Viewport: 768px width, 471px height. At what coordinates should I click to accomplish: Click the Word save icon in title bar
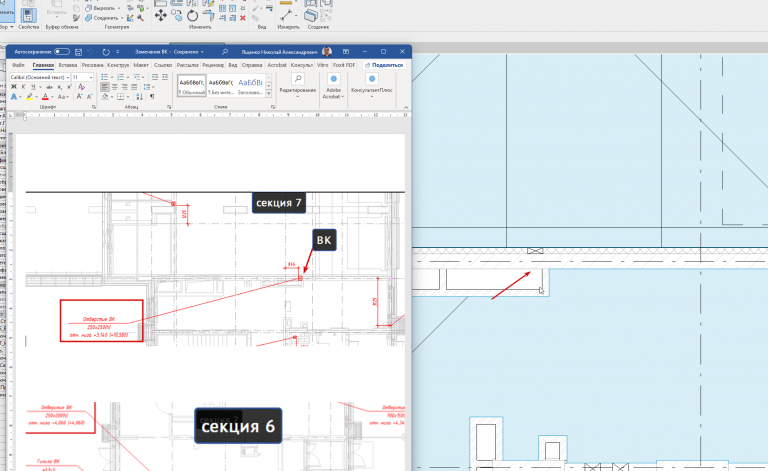78,51
